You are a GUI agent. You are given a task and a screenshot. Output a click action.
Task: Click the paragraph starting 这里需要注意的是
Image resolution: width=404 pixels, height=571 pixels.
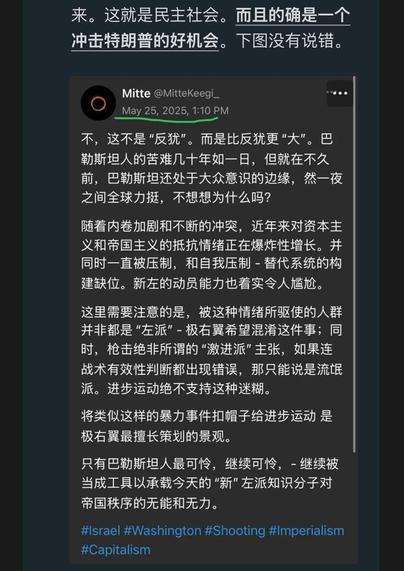pos(211,352)
